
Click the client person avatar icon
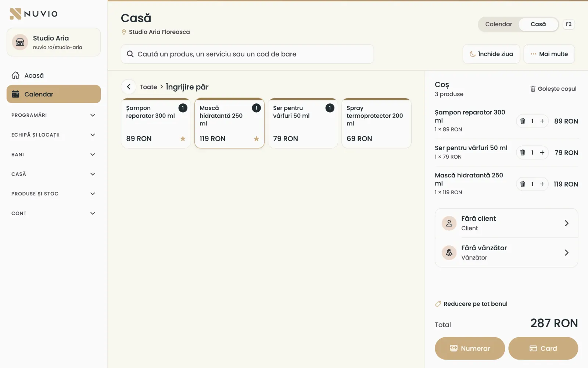click(449, 223)
